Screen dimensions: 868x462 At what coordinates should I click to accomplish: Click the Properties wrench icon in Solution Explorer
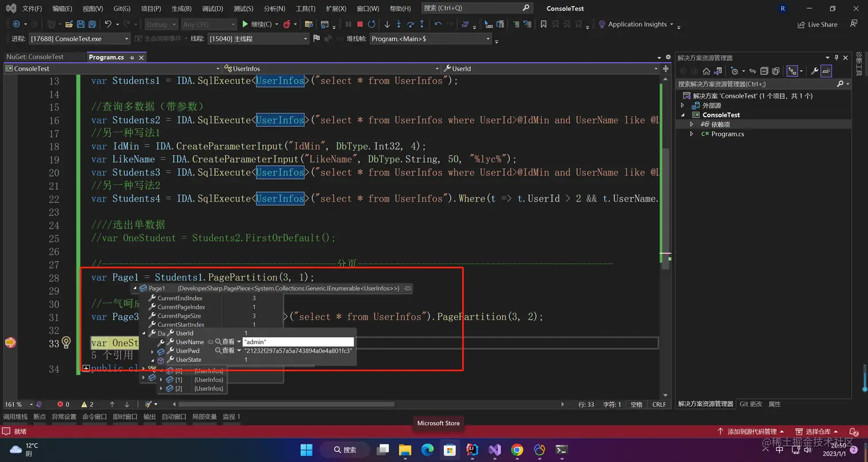tap(814, 71)
